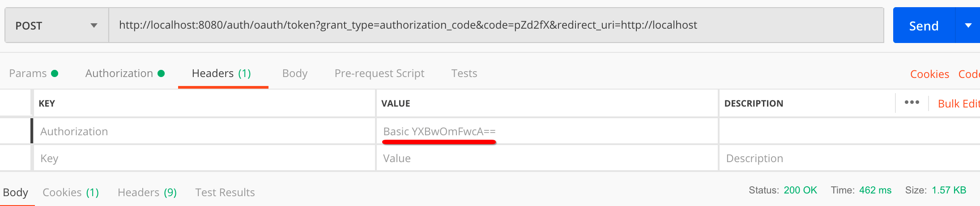Image resolution: width=980 pixels, height=206 pixels.
Task: Open the request Body tab
Action: point(295,73)
